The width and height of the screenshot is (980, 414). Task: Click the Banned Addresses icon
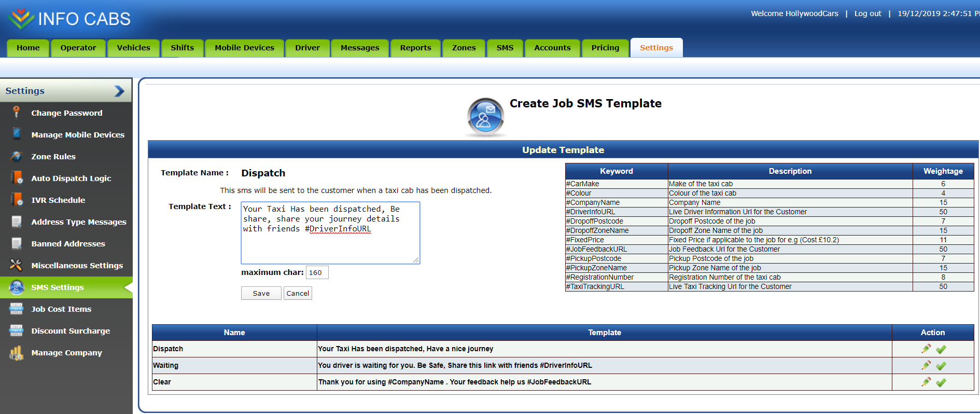click(17, 243)
